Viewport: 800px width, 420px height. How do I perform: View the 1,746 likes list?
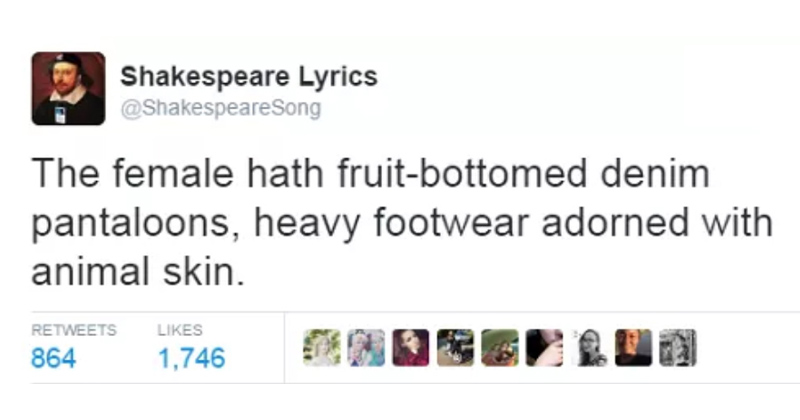coord(191,357)
